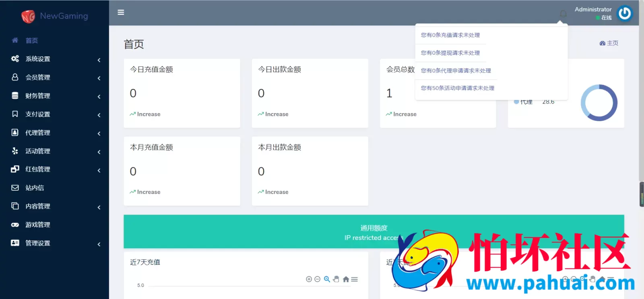Click the 近7天充值 chart title
The width and height of the screenshot is (644, 299).
tap(145, 262)
